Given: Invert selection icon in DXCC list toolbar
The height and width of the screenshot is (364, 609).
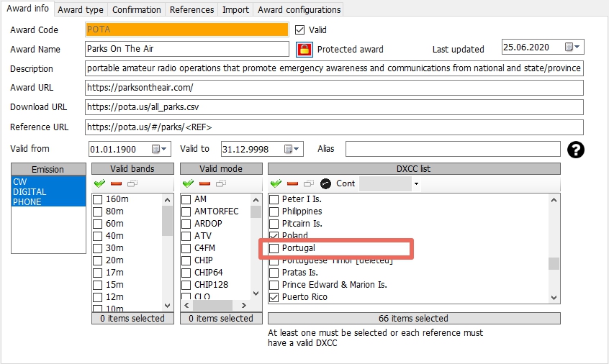Looking at the screenshot, I should 309,183.
